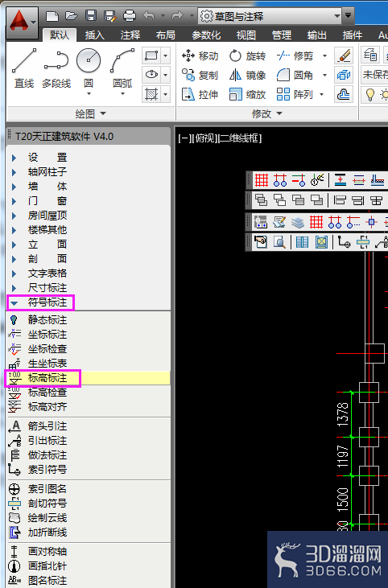Click the red grid icon in floating toolbar
Screen dimensions: 388x588
coord(262,180)
